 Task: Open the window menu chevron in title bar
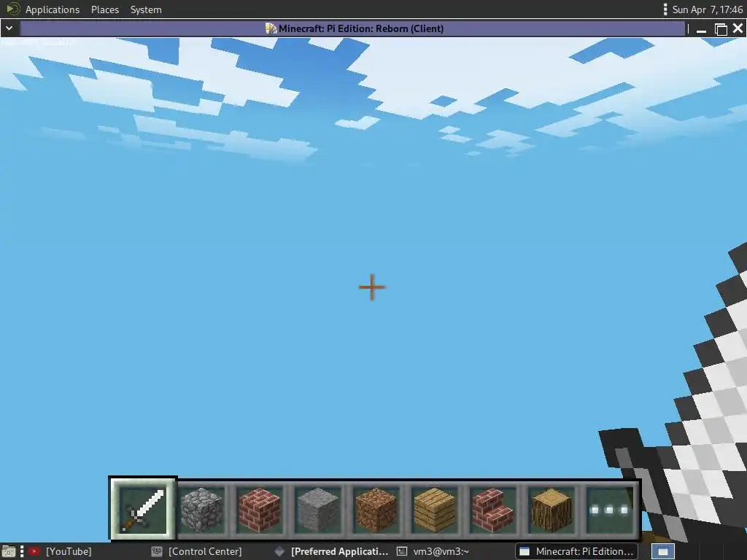[x=9, y=28]
